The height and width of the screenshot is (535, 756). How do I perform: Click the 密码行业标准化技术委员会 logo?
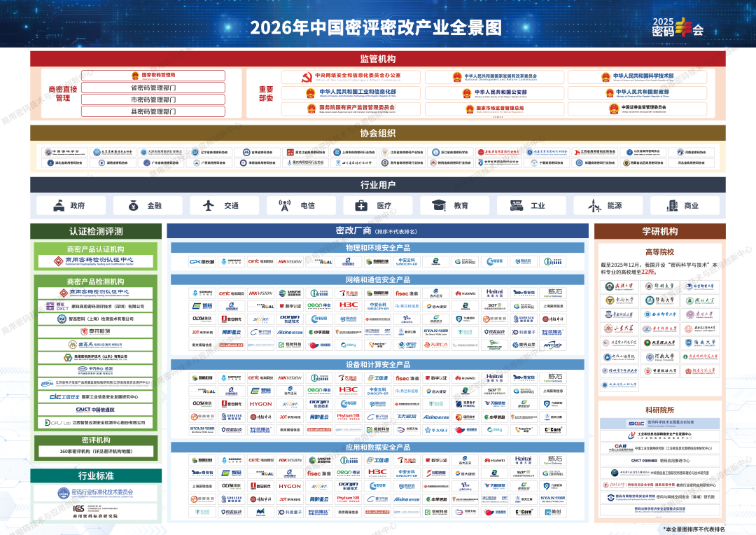coord(95,492)
